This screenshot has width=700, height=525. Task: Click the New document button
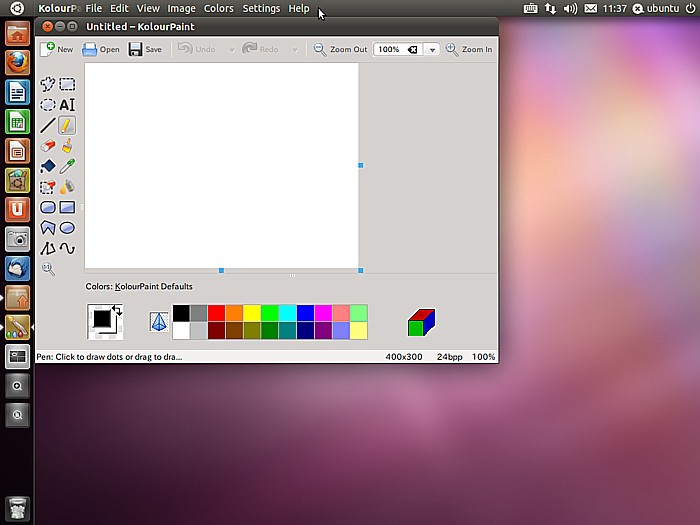click(57, 49)
